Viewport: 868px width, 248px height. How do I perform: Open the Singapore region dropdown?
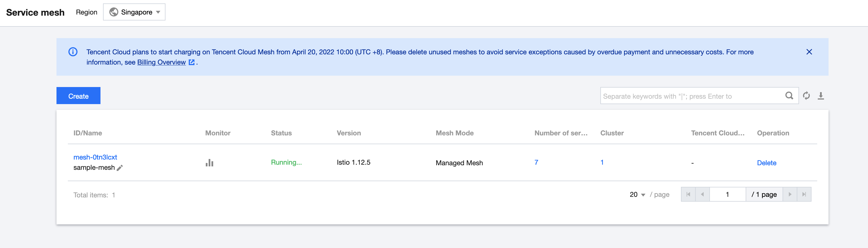[134, 12]
